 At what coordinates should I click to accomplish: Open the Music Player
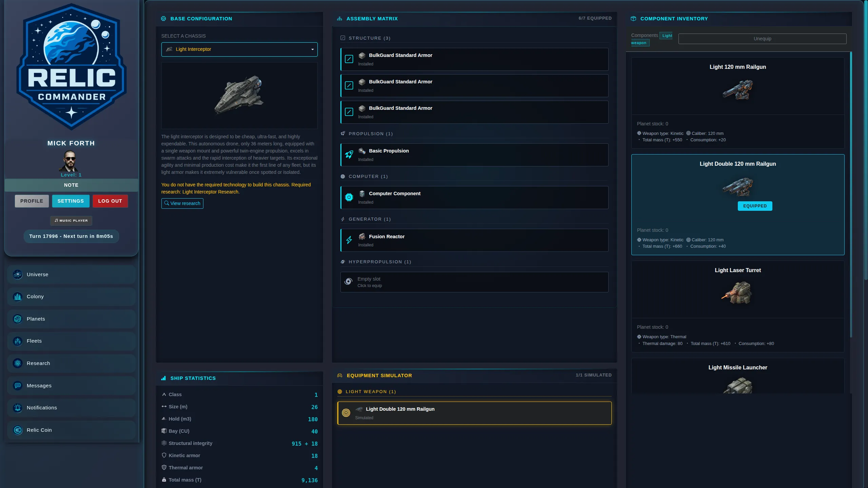[71, 221]
